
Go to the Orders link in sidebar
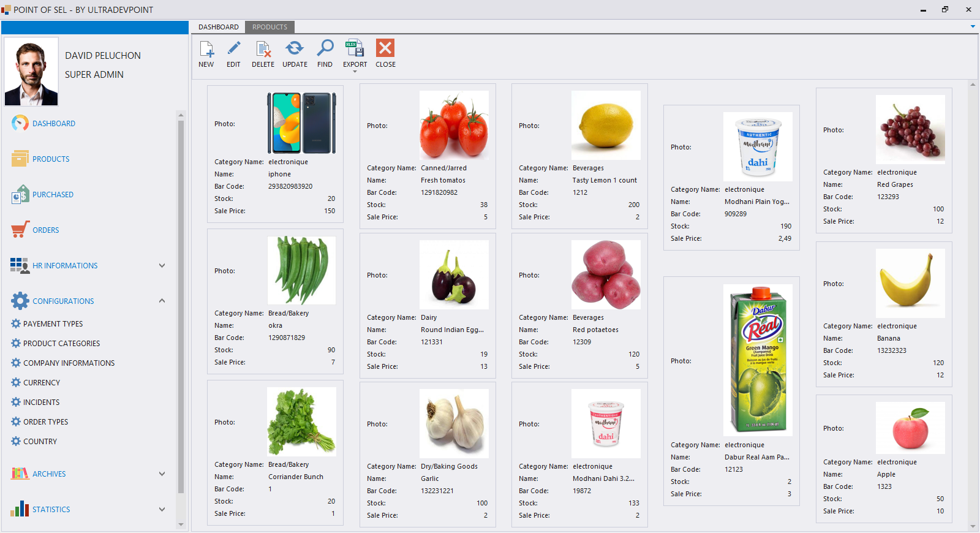click(46, 230)
